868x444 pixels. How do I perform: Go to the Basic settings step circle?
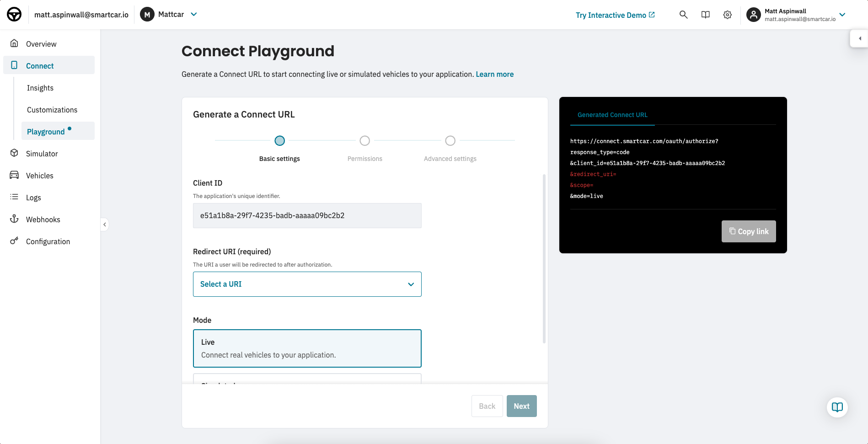(x=279, y=141)
